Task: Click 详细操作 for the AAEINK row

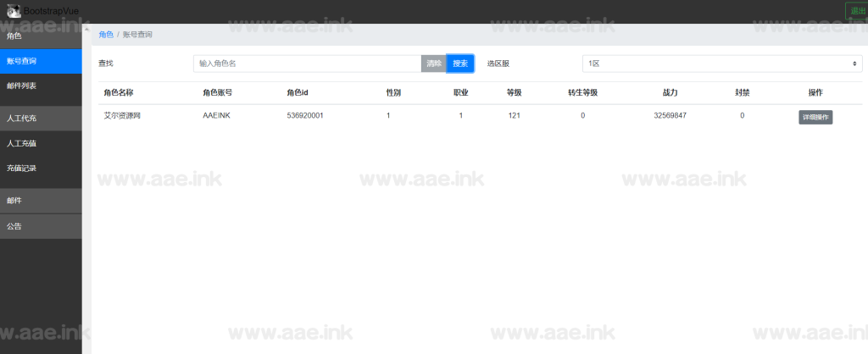Action: tap(815, 118)
